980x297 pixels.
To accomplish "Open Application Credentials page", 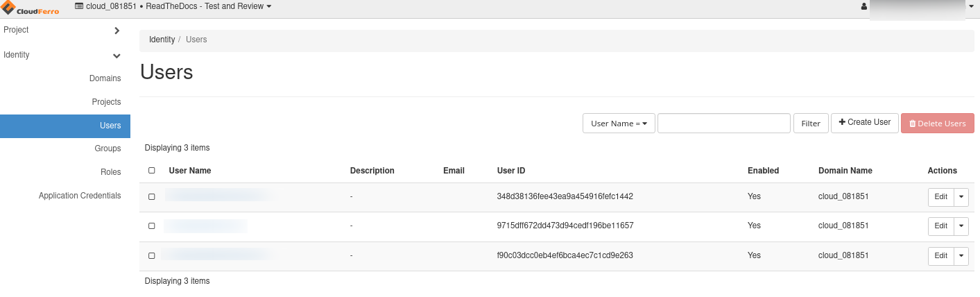I will pyautogui.click(x=80, y=196).
